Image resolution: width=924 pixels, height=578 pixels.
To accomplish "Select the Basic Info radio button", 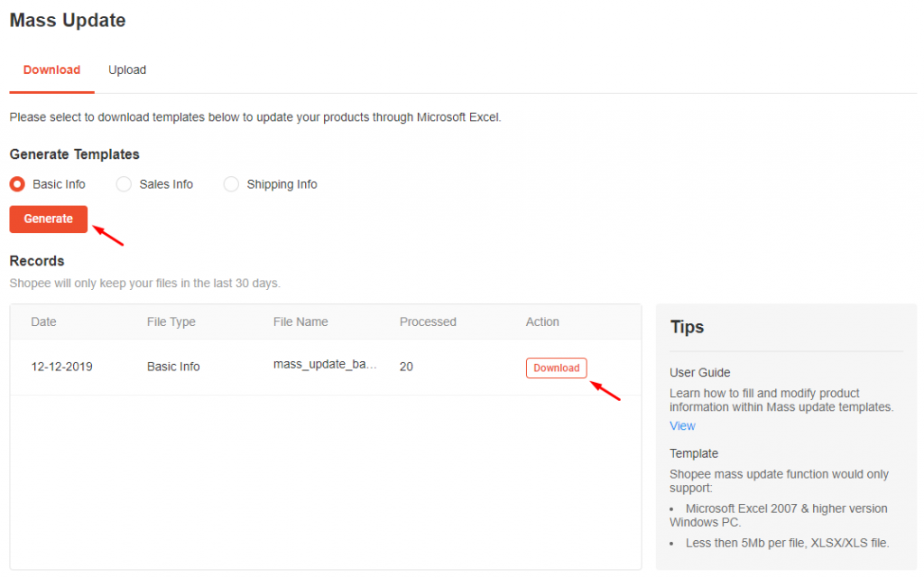I will click(x=16, y=183).
